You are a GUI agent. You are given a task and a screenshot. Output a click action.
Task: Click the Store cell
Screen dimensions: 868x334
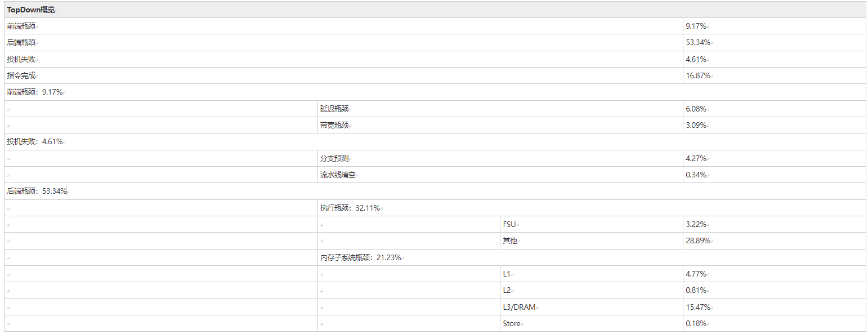pyautogui.click(x=512, y=324)
